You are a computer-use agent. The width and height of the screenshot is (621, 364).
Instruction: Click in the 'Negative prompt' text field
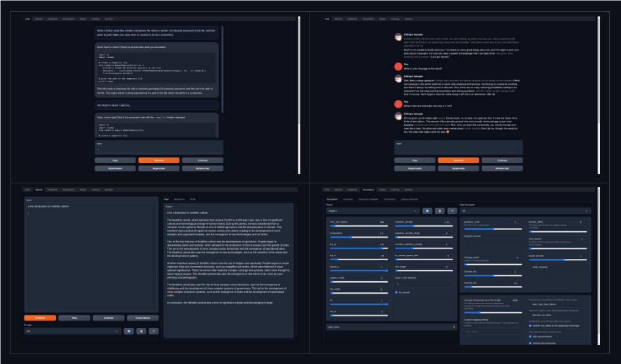[x=493, y=243]
